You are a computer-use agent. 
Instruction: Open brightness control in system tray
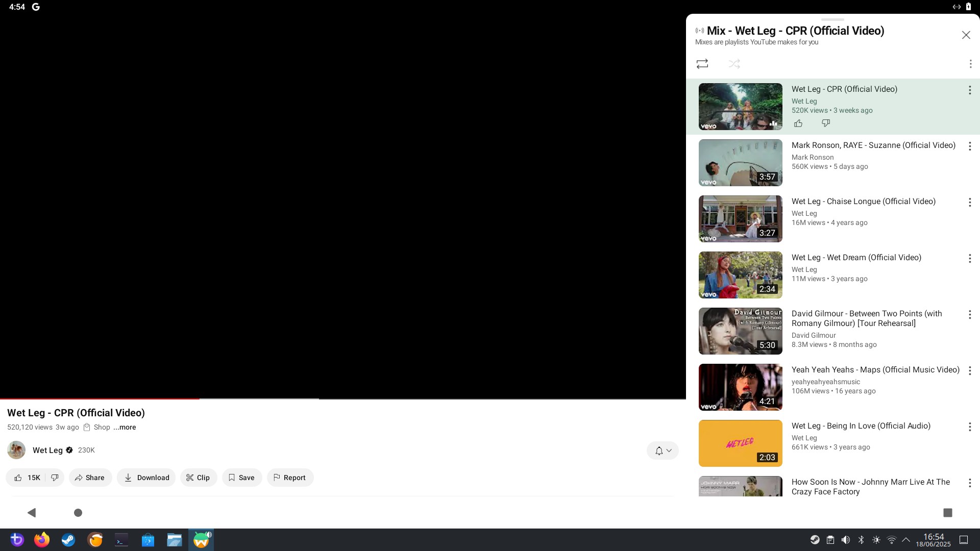point(876,540)
